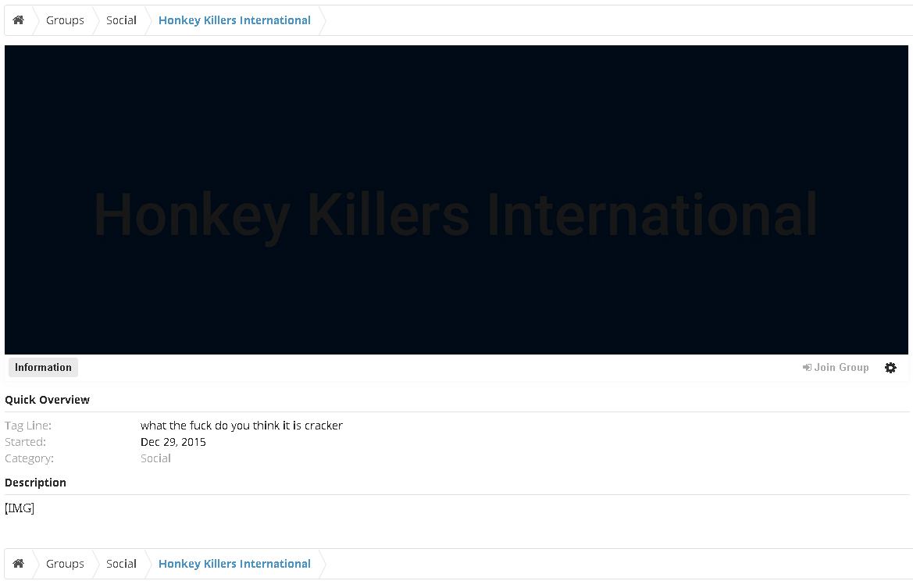Open group name link in bottom breadcrumb
Screen dimensions: 913x588
(x=234, y=564)
